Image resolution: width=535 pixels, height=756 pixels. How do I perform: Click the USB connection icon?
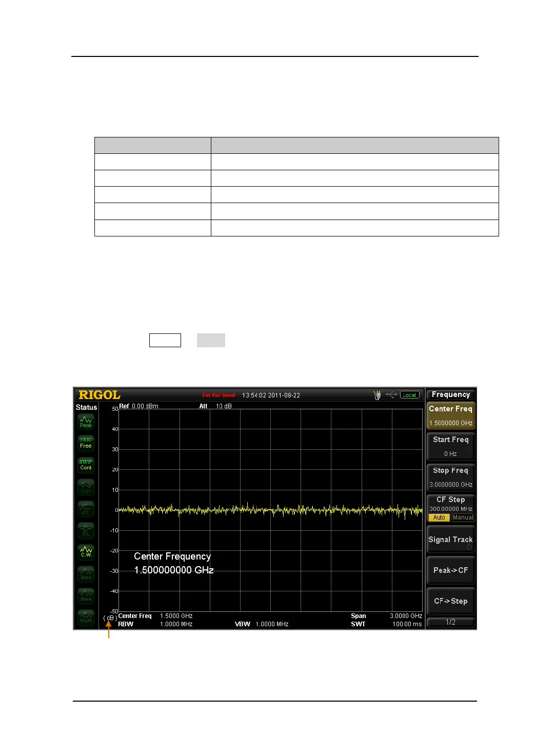click(x=391, y=394)
